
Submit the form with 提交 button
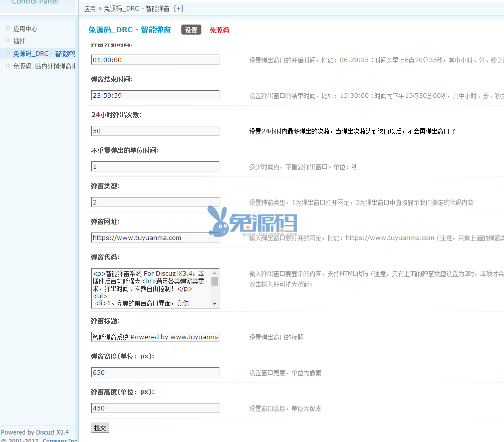point(100,428)
